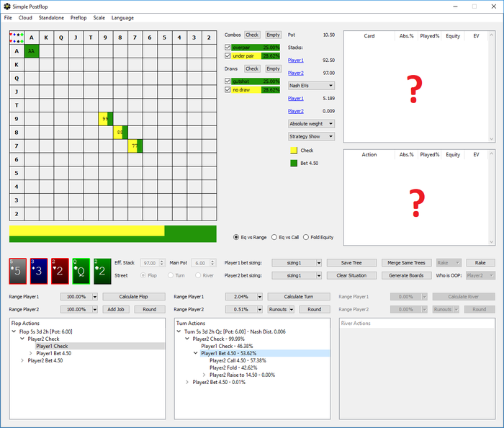Click the 99 cell in hand matrix
This screenshot has height=428, width=504.
tap(105, 119)
